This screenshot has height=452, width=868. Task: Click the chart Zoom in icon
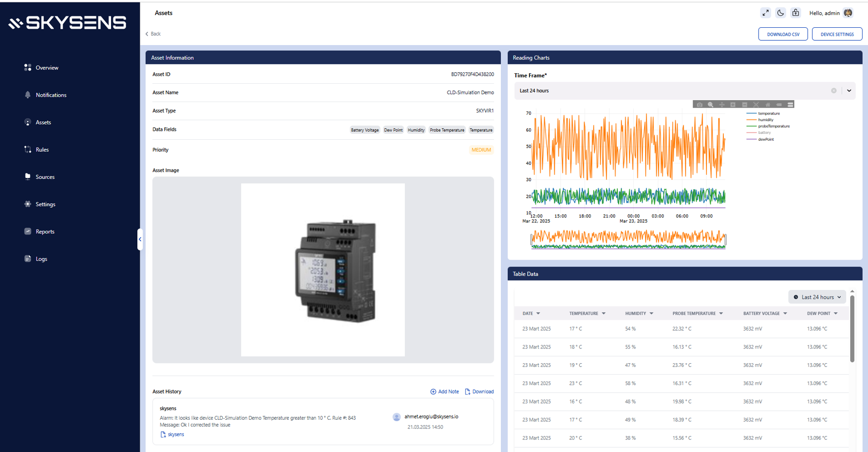coord(733,105)
